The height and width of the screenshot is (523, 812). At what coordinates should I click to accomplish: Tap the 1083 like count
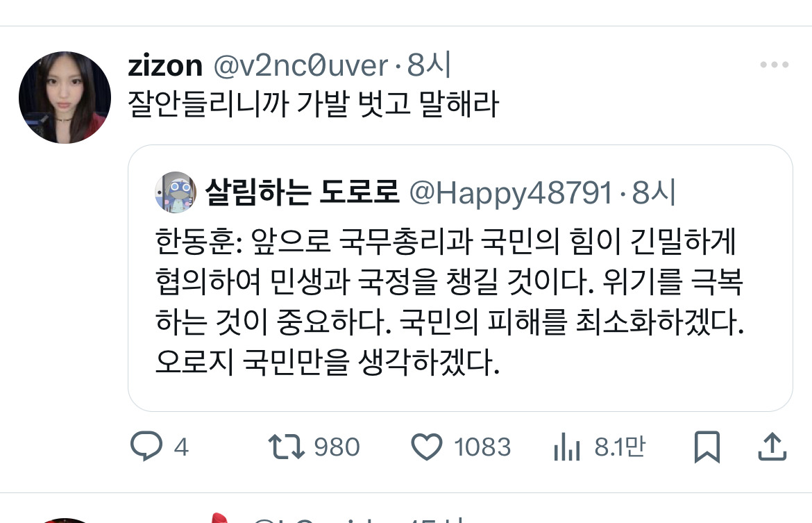(x=482, y=447)
